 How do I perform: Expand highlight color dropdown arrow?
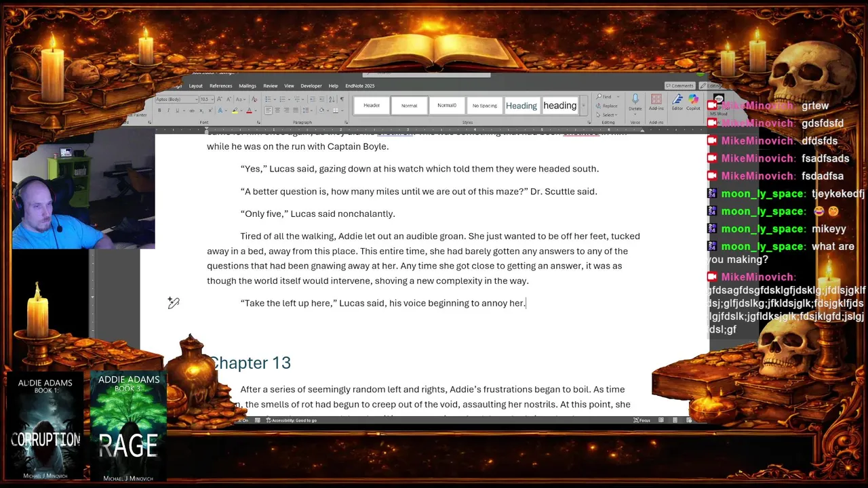[241, 110]
